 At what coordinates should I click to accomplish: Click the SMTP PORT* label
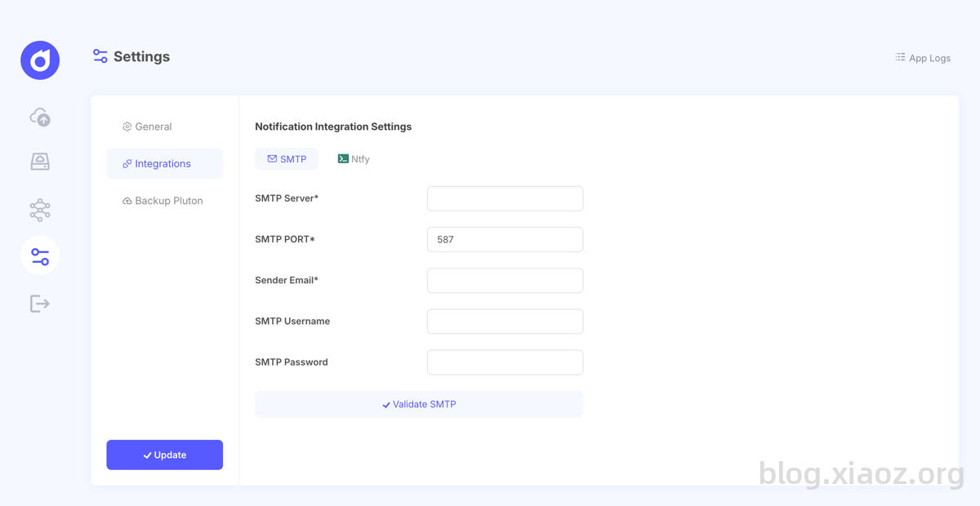point(285,239)
